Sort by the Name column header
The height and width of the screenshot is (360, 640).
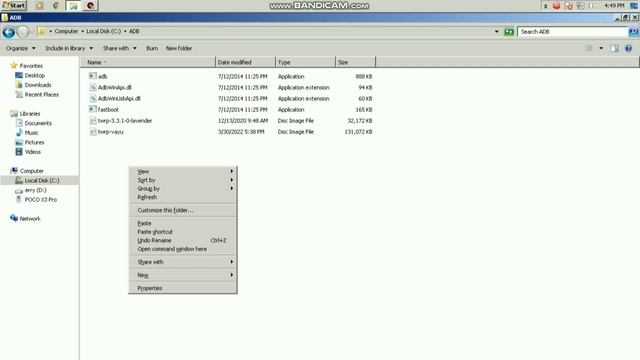tap(148, 62)
